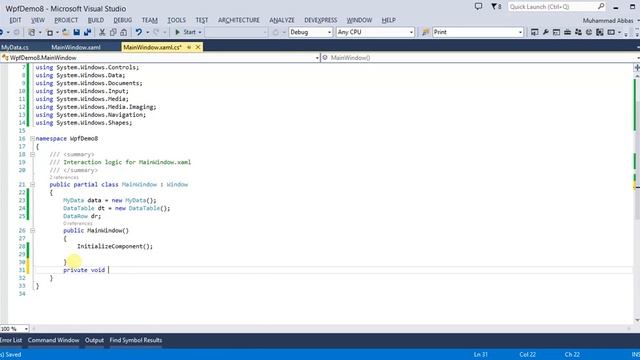Open the Print find combo box
This screenshot has width=640, height=360.
pyautogui.click(x=478, y=32)
